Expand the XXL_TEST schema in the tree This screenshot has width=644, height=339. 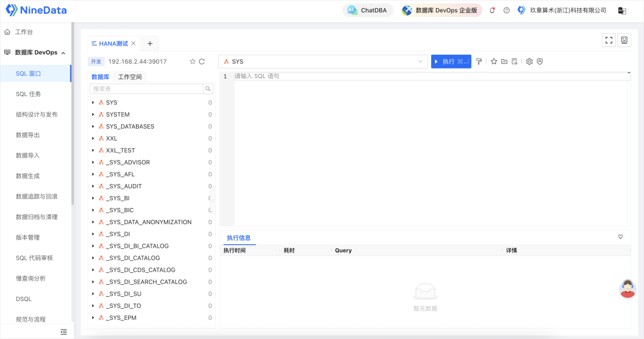click(93, 150)
